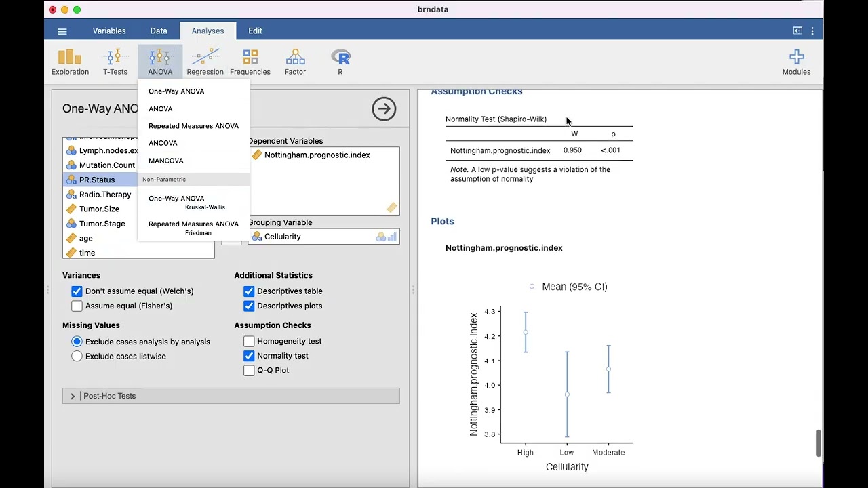Toggle the syntax mode icon top right
The image size is (868, 488).
[798, 30]
